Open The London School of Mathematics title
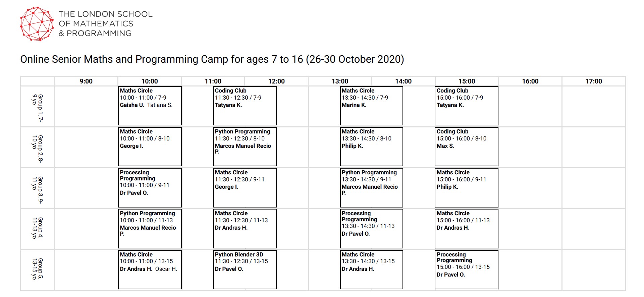 point(105,23)
